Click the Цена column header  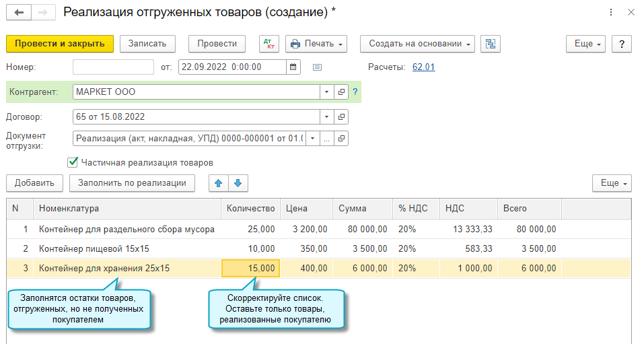tap(306, 209)
